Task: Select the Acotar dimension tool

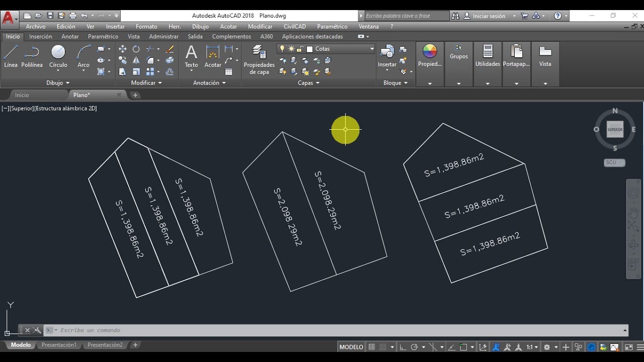Action: (213, 56)
